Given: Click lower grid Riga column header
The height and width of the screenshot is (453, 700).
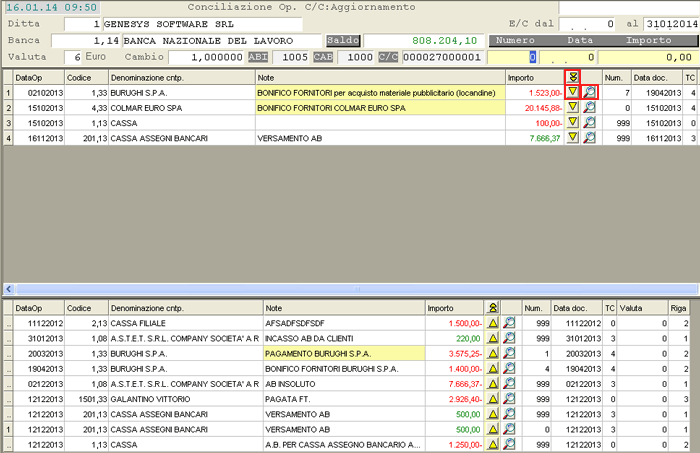Looking at the screenshot, I should [x=679, y=308].
